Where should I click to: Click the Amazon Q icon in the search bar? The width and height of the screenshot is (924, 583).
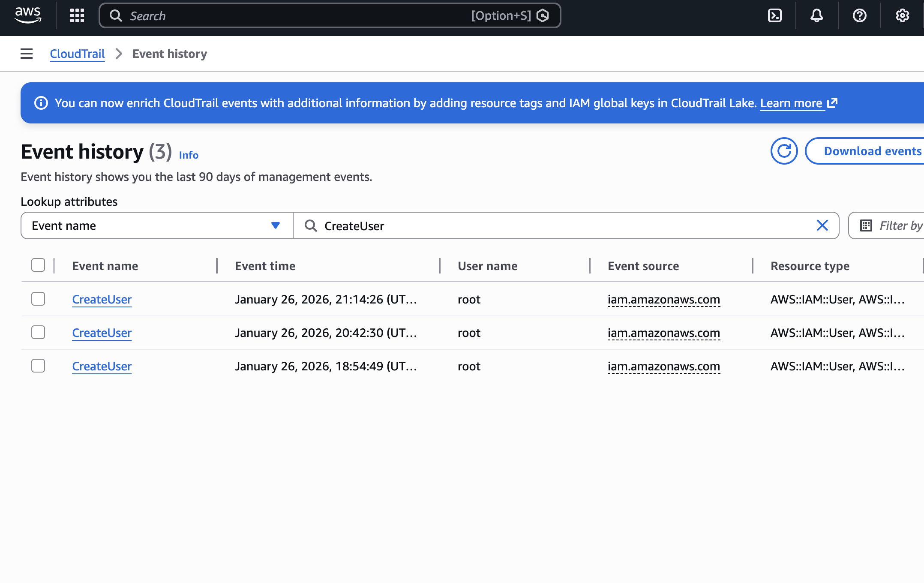[543, 16]
